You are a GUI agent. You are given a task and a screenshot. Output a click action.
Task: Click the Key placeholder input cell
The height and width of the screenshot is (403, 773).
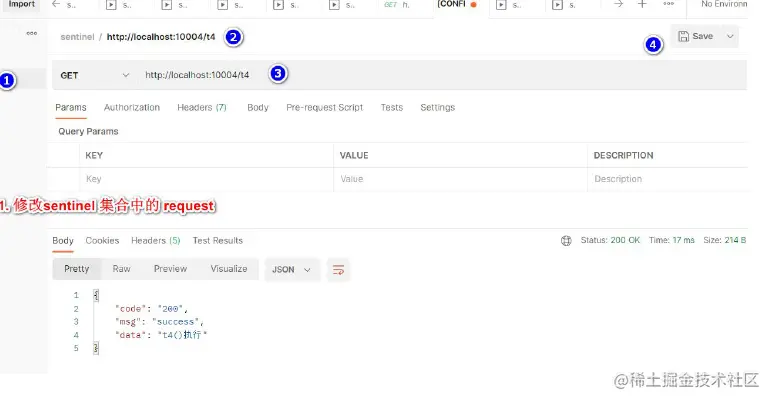point(206,179)
